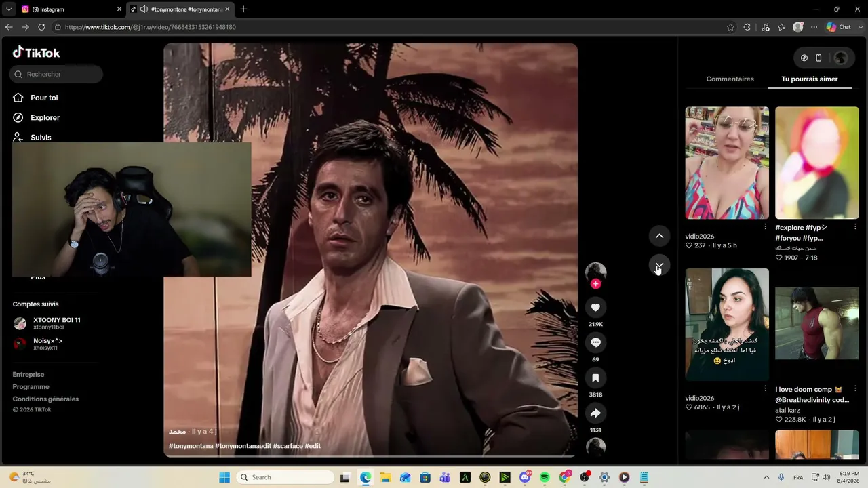Click the browser address bar URL

click(151, 27)
